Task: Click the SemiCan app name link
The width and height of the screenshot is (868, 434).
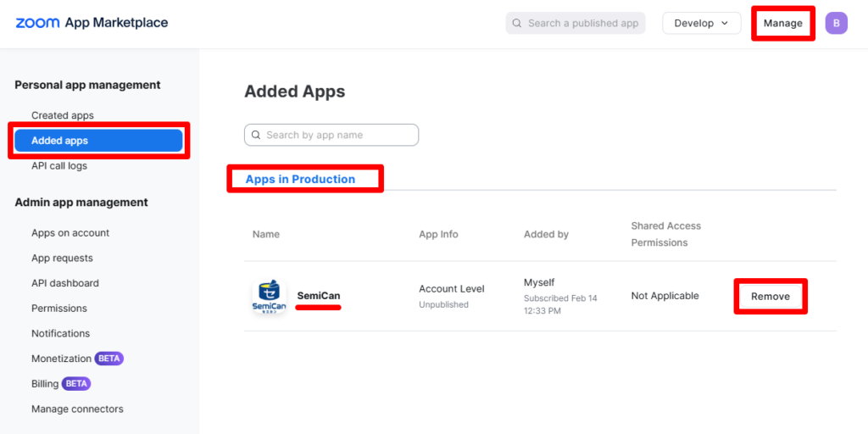Action: (319, 296)
